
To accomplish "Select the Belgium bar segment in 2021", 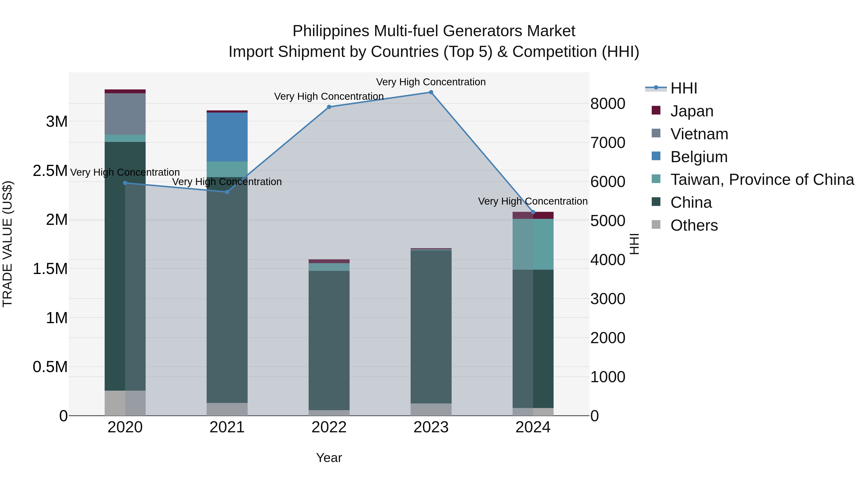I will point(227,137).
